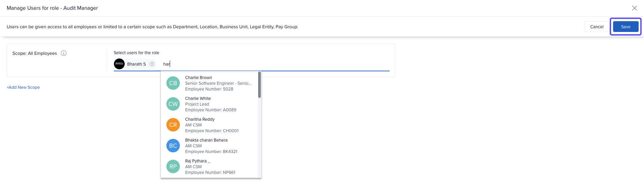
Task: Select Charlie Brown from the suggestions
Action: tap(199, 78)
